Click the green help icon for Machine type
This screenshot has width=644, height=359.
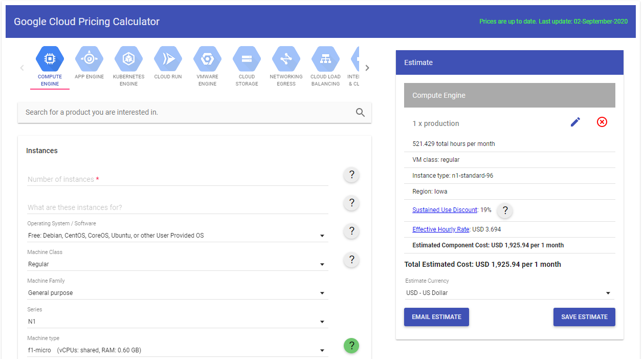click(351, 346)
